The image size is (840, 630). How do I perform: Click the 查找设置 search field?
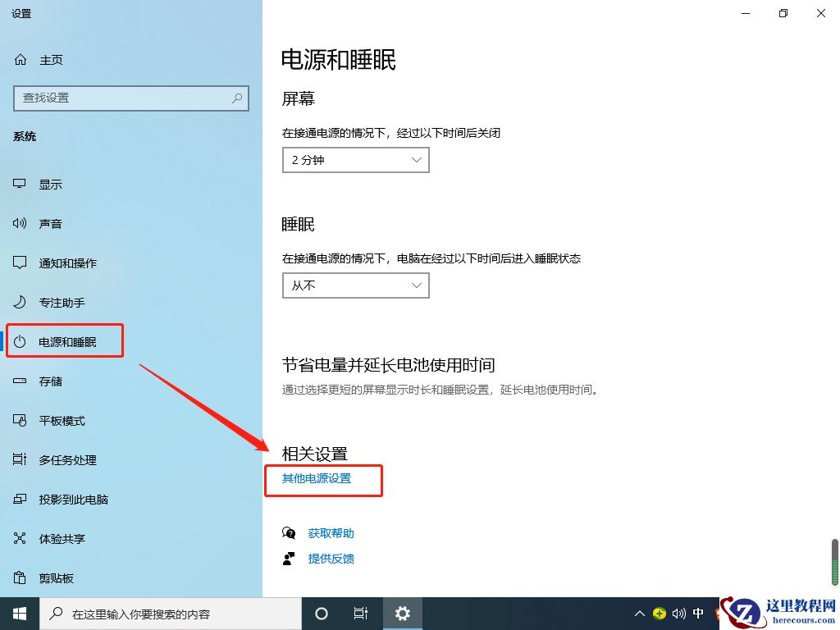coord(131,98)
